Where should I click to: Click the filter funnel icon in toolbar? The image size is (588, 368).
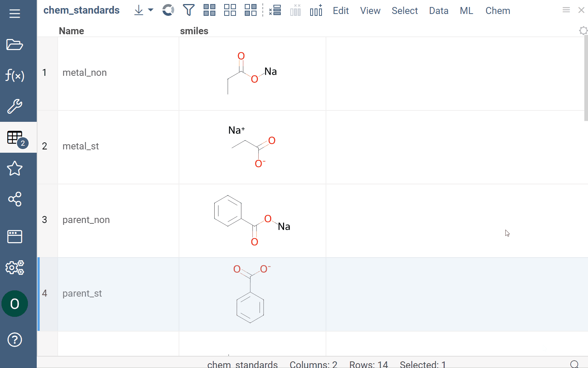coord(189,10)
